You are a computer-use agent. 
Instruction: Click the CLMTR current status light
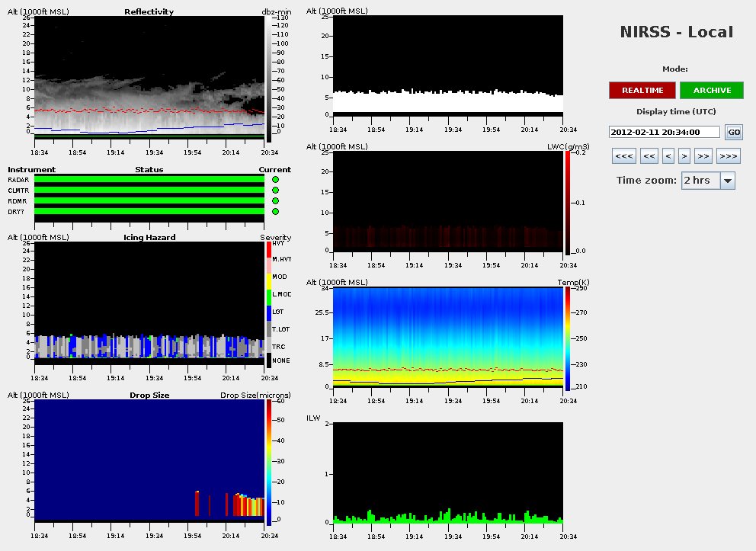pyautogui.click(x=275, y=191)
